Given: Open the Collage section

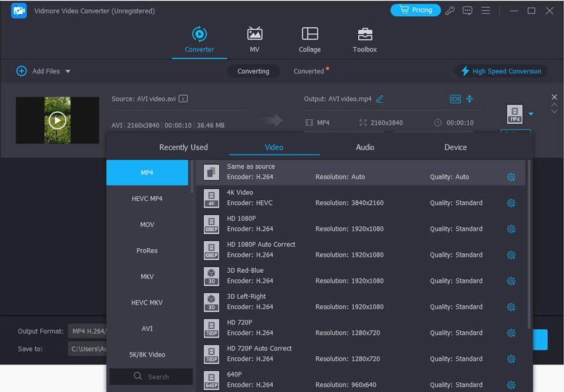Looking at the screenshot, I should tap(309, 39).
